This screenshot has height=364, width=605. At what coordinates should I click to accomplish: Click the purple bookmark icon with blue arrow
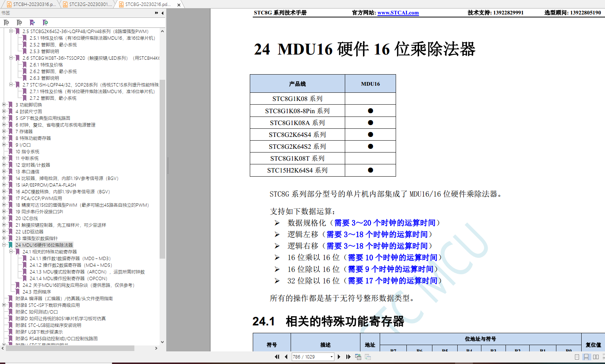(32, 23)
